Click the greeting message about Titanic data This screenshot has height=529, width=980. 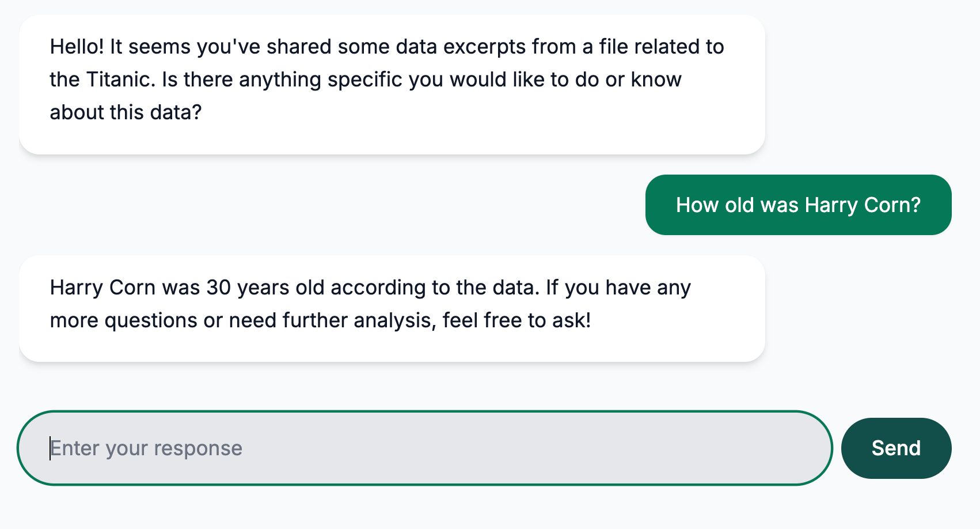coord(392,84)
